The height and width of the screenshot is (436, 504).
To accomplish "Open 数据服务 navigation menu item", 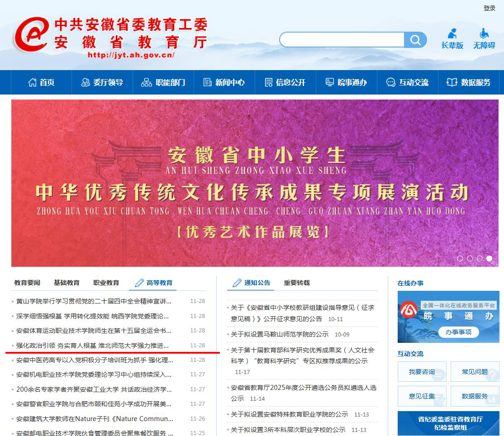I will [x=469, y=82].
